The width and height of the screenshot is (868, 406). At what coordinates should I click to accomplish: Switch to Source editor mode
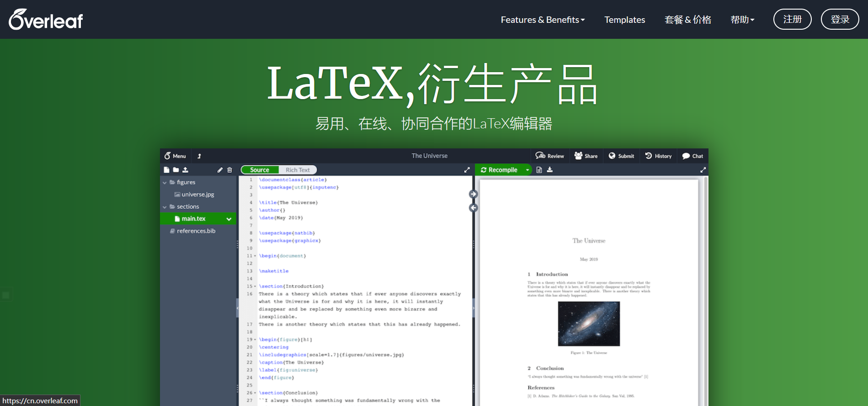pyautogui.click(x=260, y=170)
